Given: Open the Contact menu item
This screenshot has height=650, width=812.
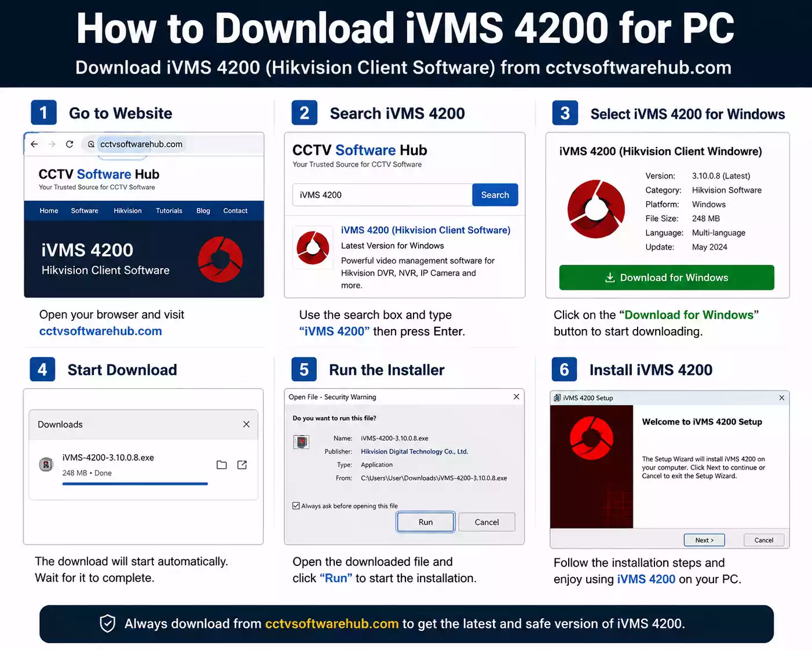Looking at the screenshot, I should click(x=235, y=211).
